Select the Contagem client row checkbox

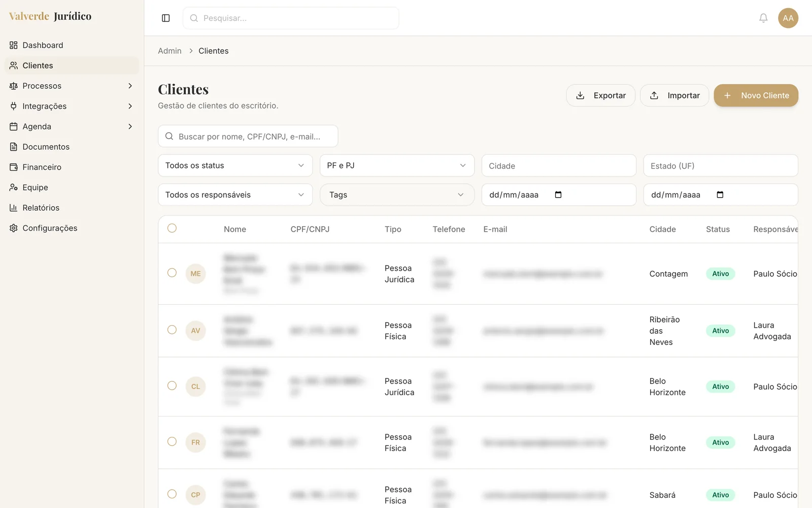[x=172, y=273]
